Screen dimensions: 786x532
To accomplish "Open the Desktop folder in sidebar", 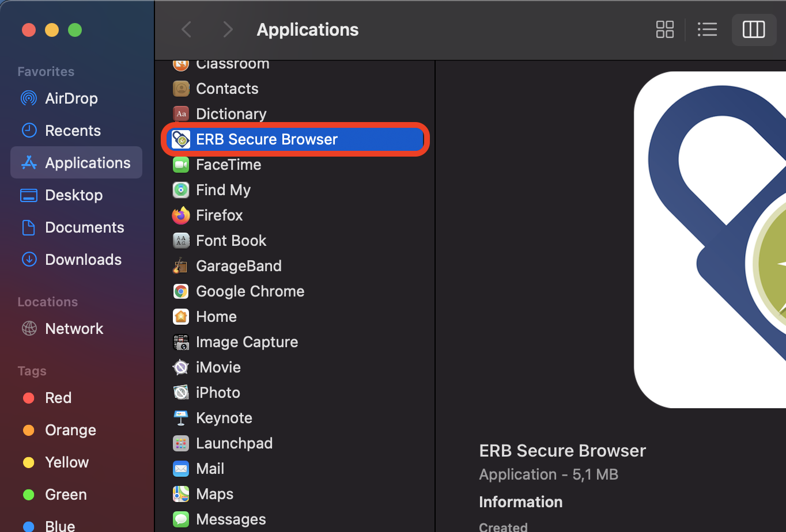I will click(x=74, y=195).
